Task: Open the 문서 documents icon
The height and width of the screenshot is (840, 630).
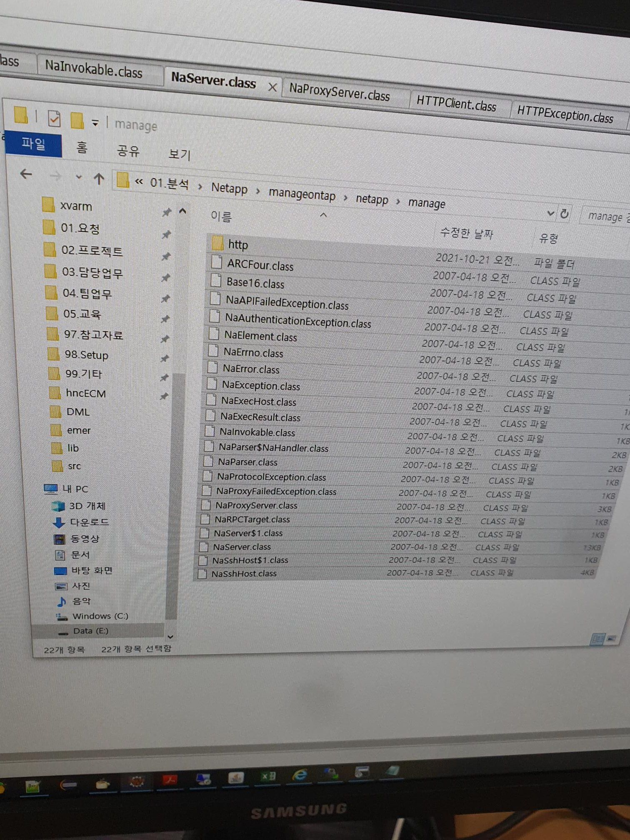Action: (x=60, y=555)
